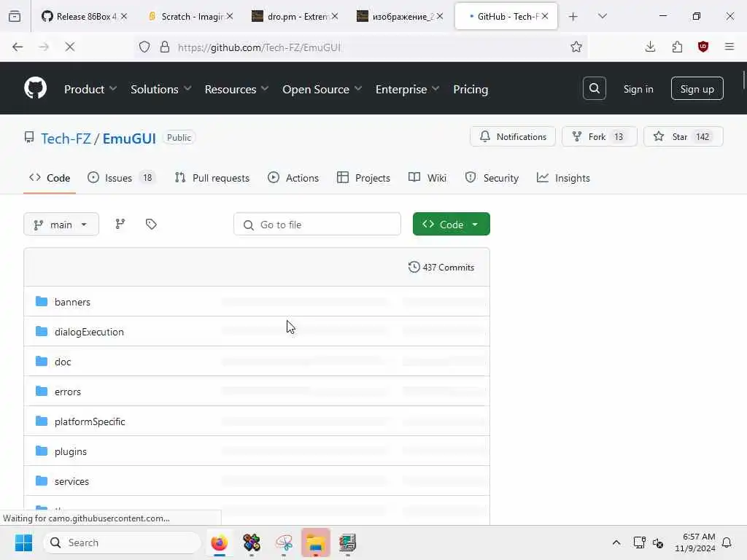Image resolution: width=747 pixels, height=560 pixels.
Task: Open the GitHub search icon button
Action: tap(594, 88)
